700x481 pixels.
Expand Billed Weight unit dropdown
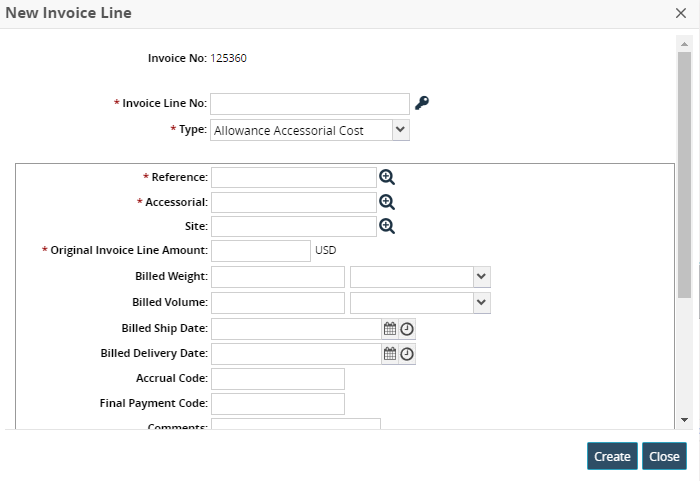point(481,277)
